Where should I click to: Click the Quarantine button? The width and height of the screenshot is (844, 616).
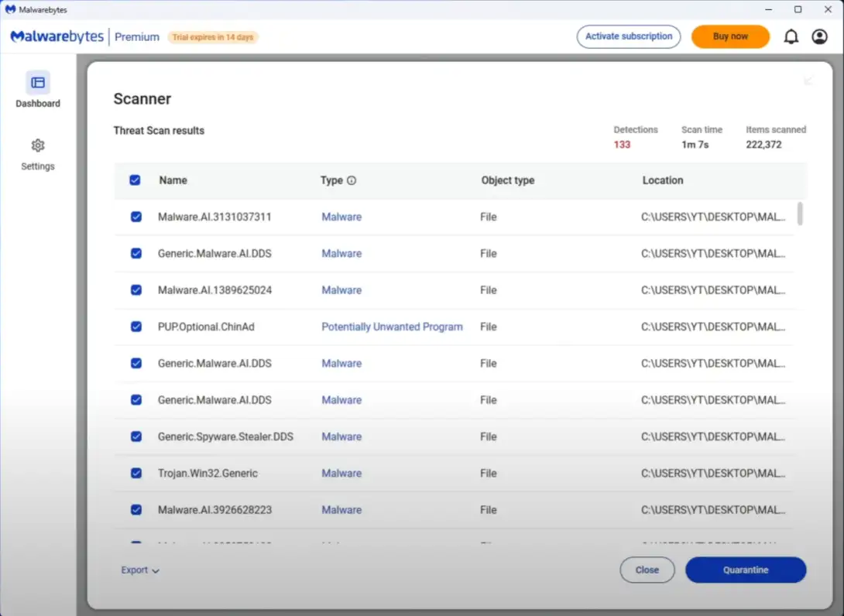pyautogui.click(x=746, y=570)
